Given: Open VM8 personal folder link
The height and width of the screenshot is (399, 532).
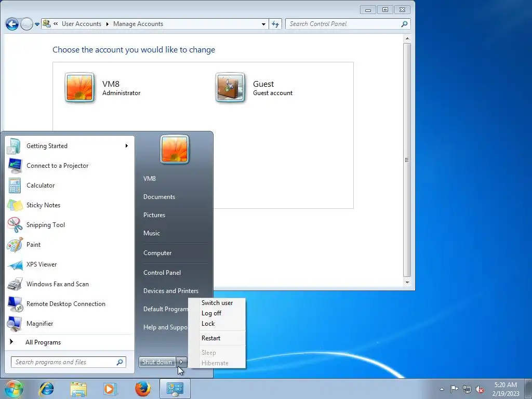Looking at the screenshot, I should pos(149,179).
